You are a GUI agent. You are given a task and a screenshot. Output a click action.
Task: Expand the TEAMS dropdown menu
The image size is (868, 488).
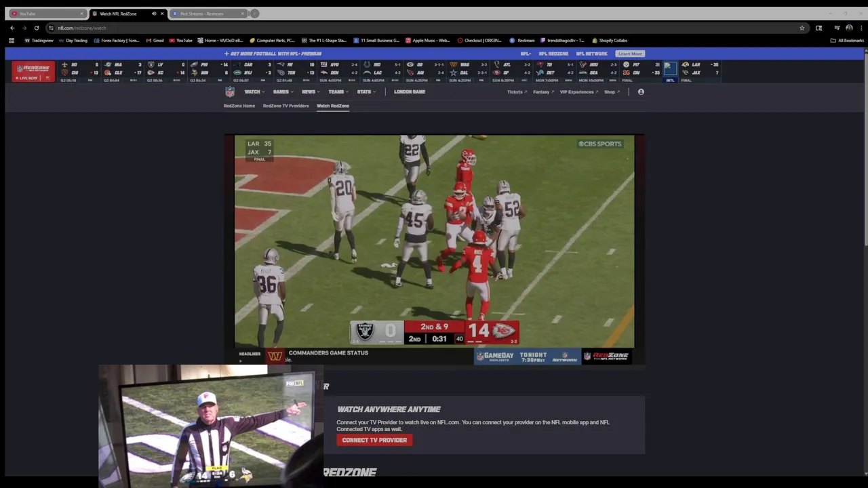point(338,91)
